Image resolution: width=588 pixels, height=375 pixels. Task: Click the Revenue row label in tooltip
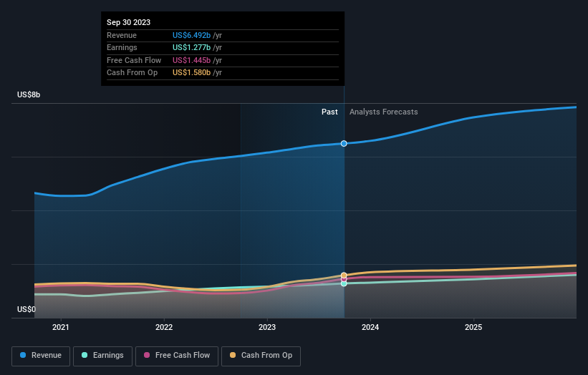point(122,35)
